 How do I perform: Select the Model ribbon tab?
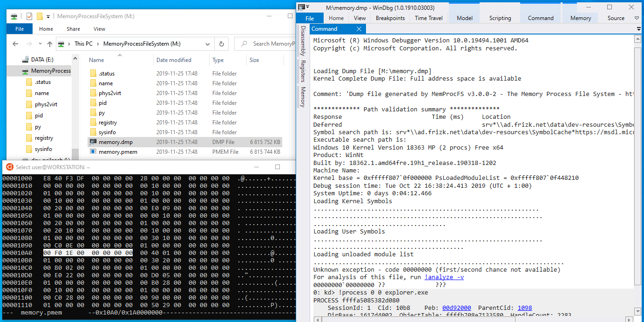click(465, 18)
